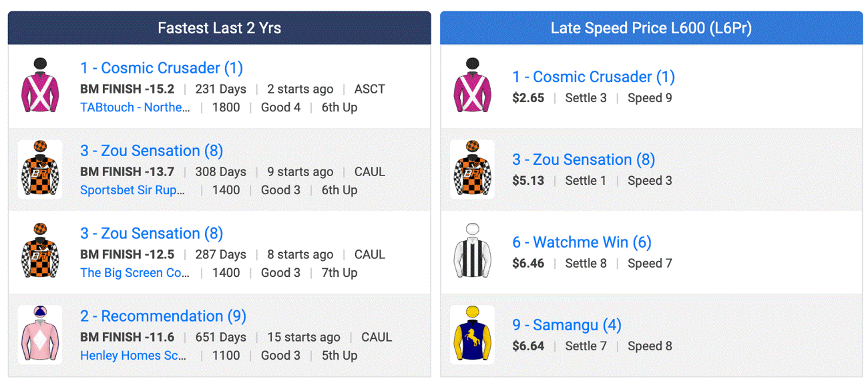Image resolution: width=868 pixels, height=383 pixels.
Task: Click Cosmic Crusader's silks icon in Late Speed panel
Action: coord(472,87)
